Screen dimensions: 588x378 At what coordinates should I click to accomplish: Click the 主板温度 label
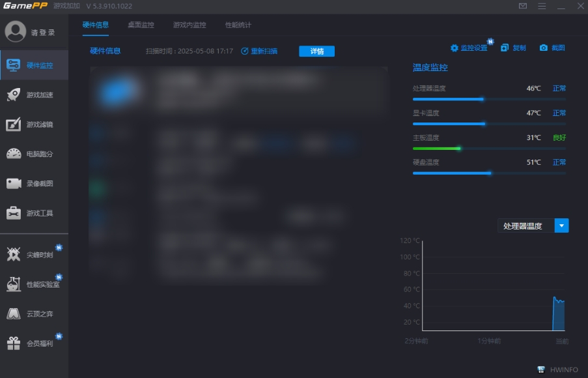[x=426, y=138]
